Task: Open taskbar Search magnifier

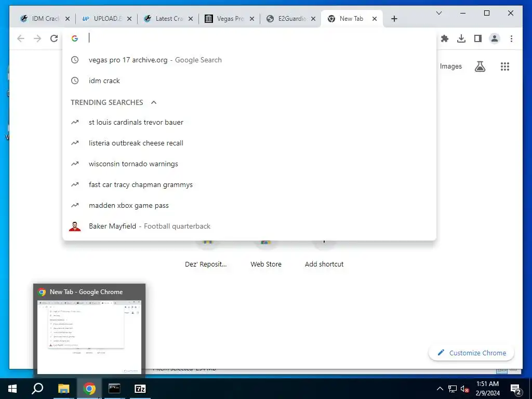Action: [37, 389]
